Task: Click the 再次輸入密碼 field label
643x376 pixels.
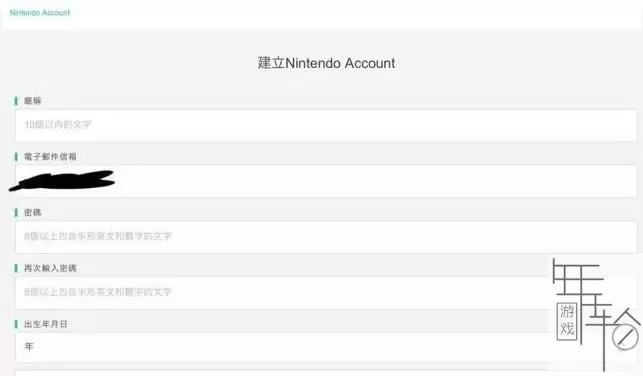Action: tap(50, 268)
